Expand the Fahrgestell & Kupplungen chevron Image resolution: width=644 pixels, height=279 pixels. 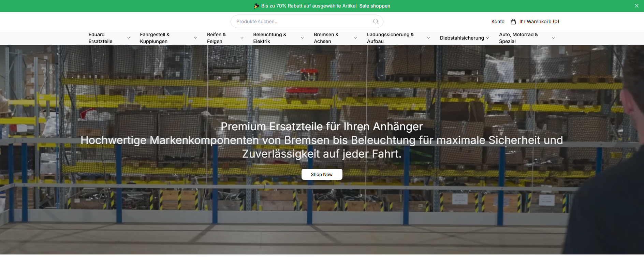pos(195,38)
